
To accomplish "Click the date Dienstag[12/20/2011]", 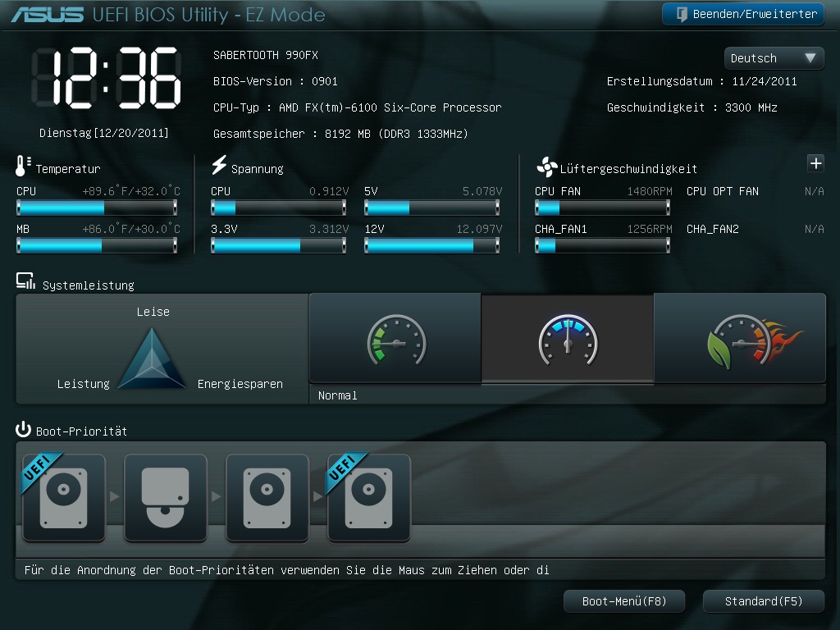I will click(x=104, y=133).
